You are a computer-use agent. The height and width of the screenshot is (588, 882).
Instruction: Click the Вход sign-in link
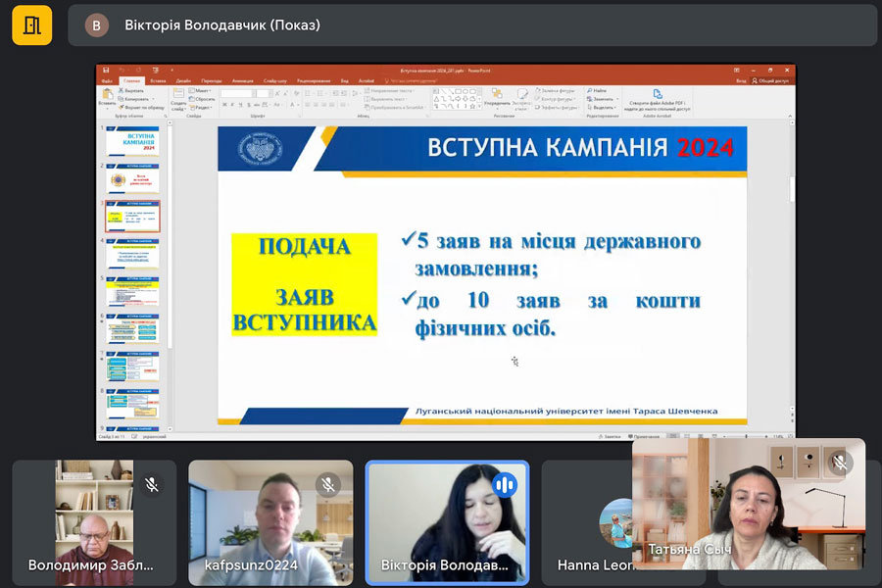click(742, 81)
